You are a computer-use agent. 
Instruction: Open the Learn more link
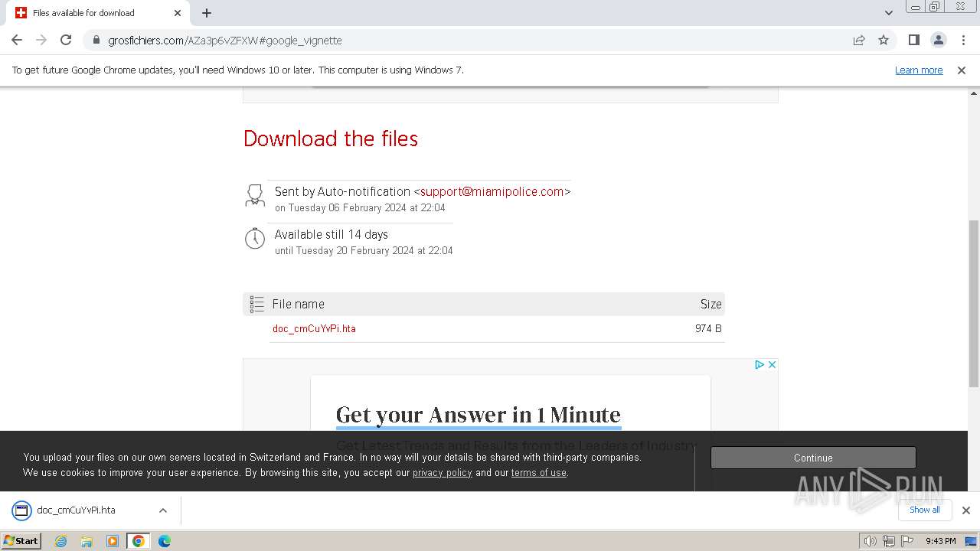pyautogui.click(x=919, y=70)
